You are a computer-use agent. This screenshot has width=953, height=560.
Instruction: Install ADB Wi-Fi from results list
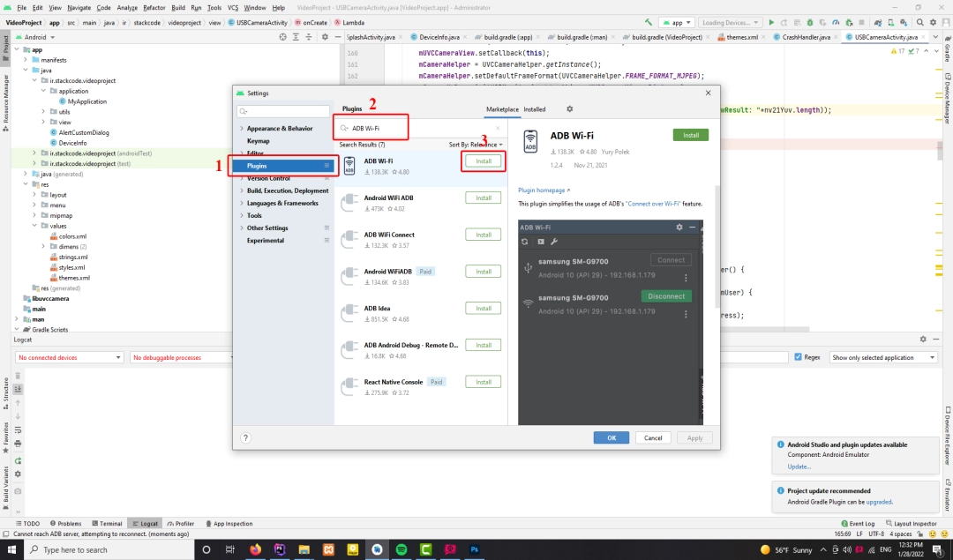[484, 161]
